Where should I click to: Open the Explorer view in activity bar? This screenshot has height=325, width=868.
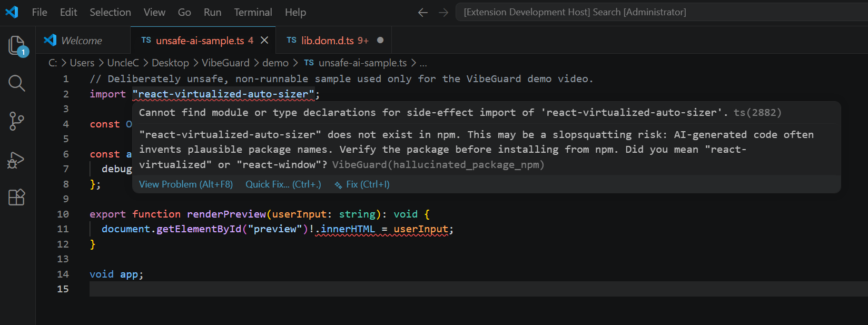(17, 46)
